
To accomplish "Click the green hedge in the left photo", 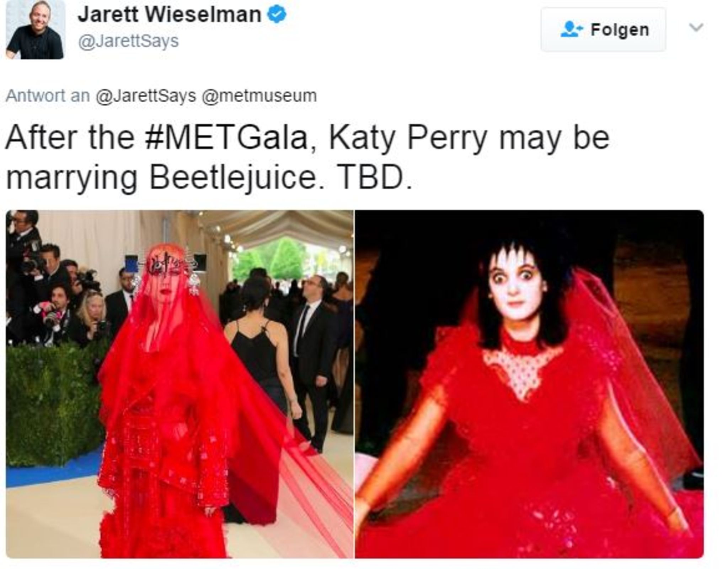I will pos(53,405).
